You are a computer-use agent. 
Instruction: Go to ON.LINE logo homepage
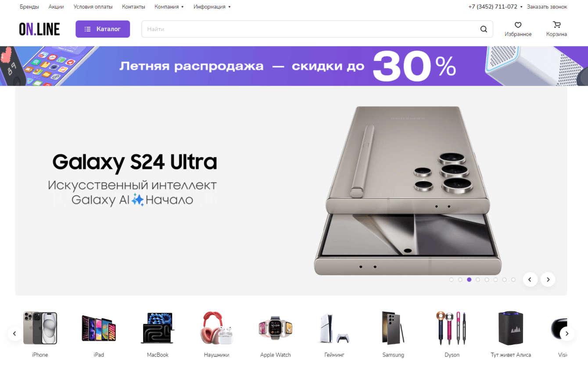point(39,29)
